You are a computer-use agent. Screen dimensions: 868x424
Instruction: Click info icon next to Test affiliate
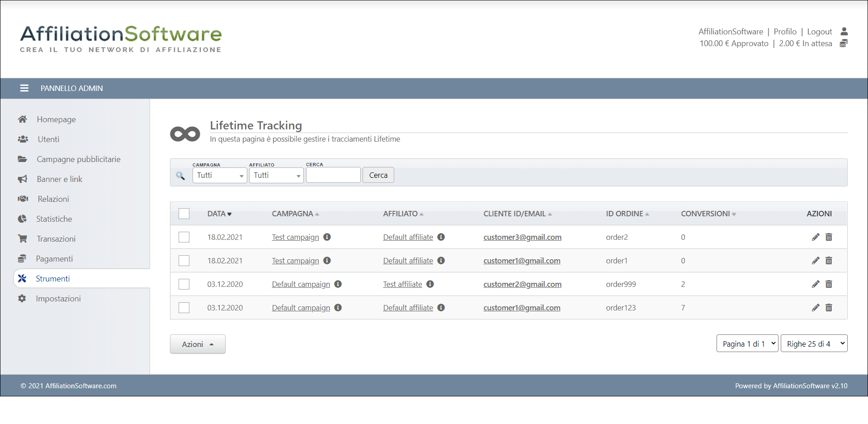pyautogui.click(x=430, y=284)
